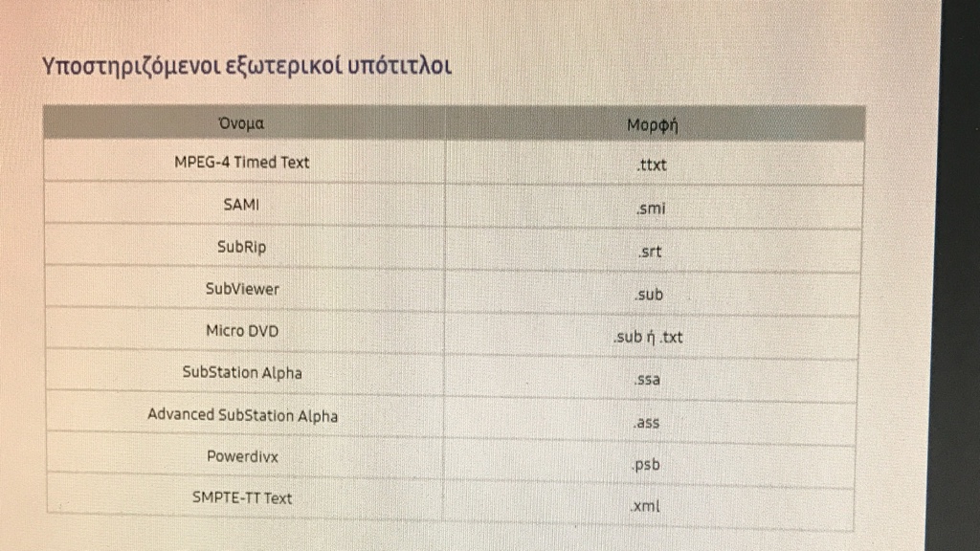980x551 pixels.
Task: Select the .ssa format cell
Action: pos(647,379)
